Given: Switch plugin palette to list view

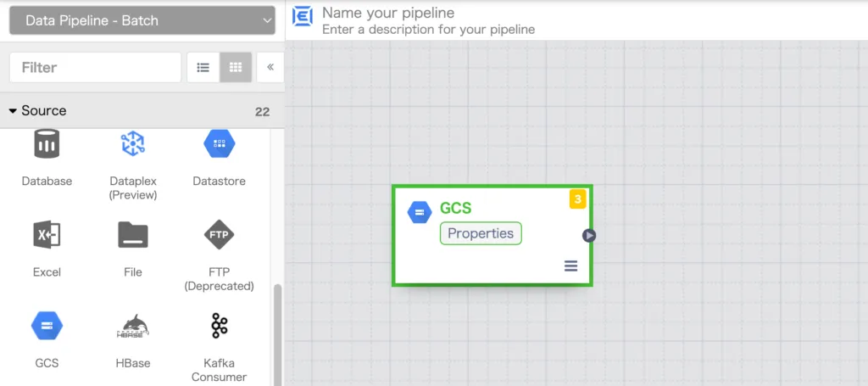Looking at the screenshot, I should coord(203,68).
